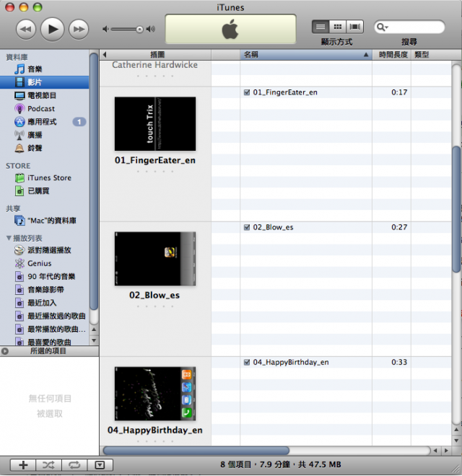Screen dimensions: 462x476
Task: Click the 0:17 duration value
Action: (399, 92)
